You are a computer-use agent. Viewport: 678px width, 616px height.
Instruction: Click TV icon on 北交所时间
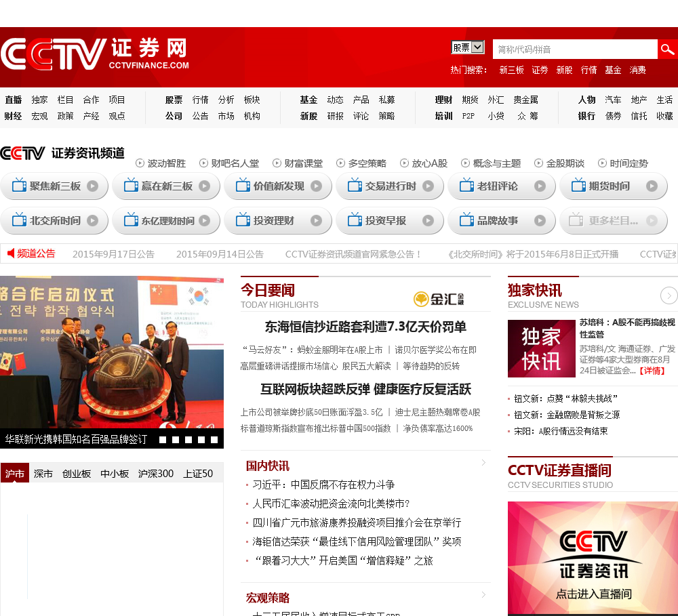(x=19, y=220)
